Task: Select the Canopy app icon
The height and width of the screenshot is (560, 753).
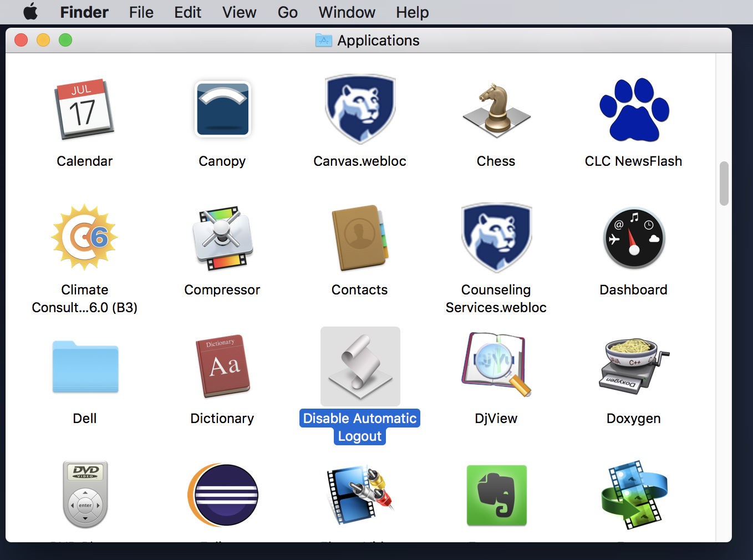Action: click(222, 109)
